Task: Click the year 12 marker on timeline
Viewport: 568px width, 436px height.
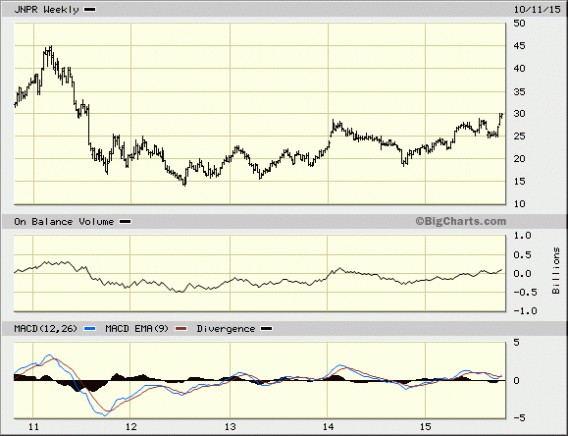Action: click(131, 427)
